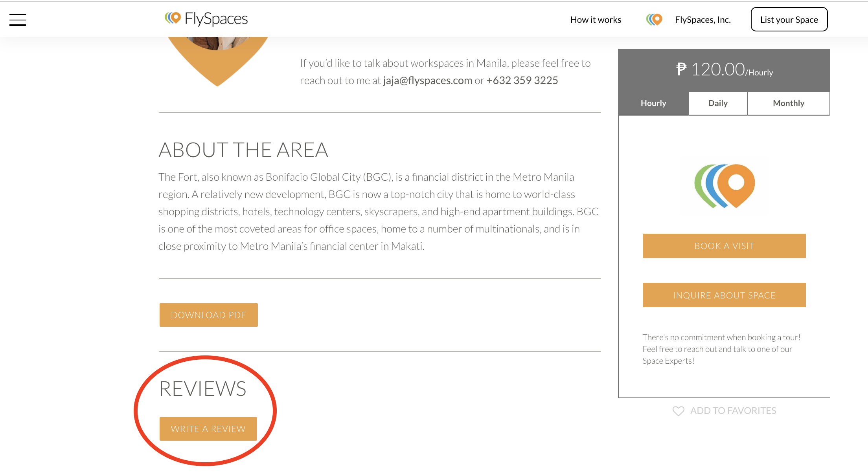The height and width of the screenshot is (476, 868).
Task: Enable Daily rate pricing option
Action: pyautogui.click(x=717, y=103)
